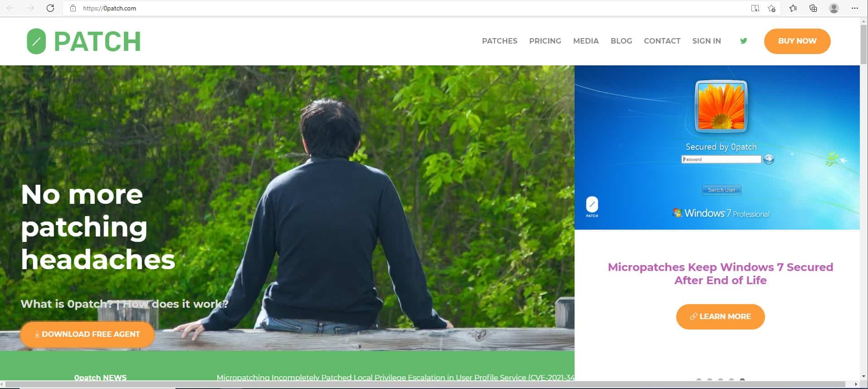Click the 0patch green logo
The image size is (868, 389).
(x=84, y=41)
